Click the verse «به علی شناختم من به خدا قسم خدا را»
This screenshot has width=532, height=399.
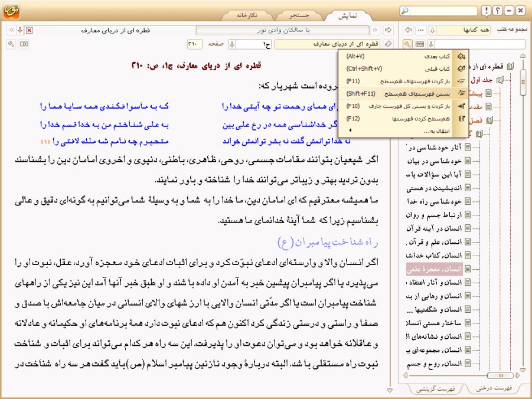pyautogui.click(x=105, y=125)
